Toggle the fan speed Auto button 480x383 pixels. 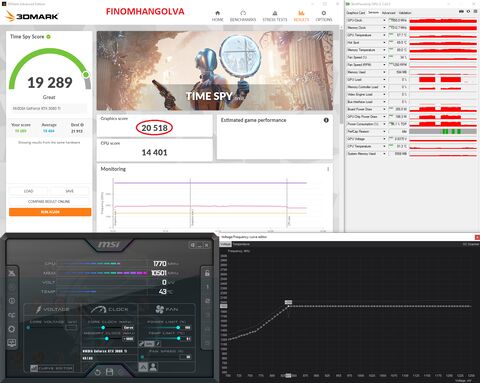pos(143,367)
